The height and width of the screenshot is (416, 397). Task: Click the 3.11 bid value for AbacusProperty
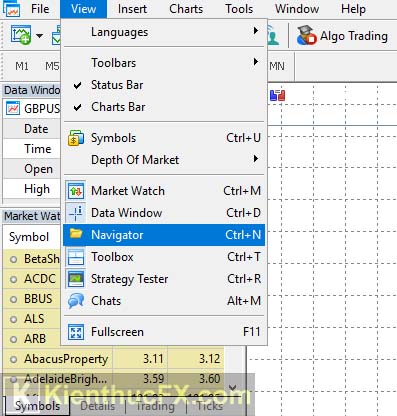pos(153,359)
